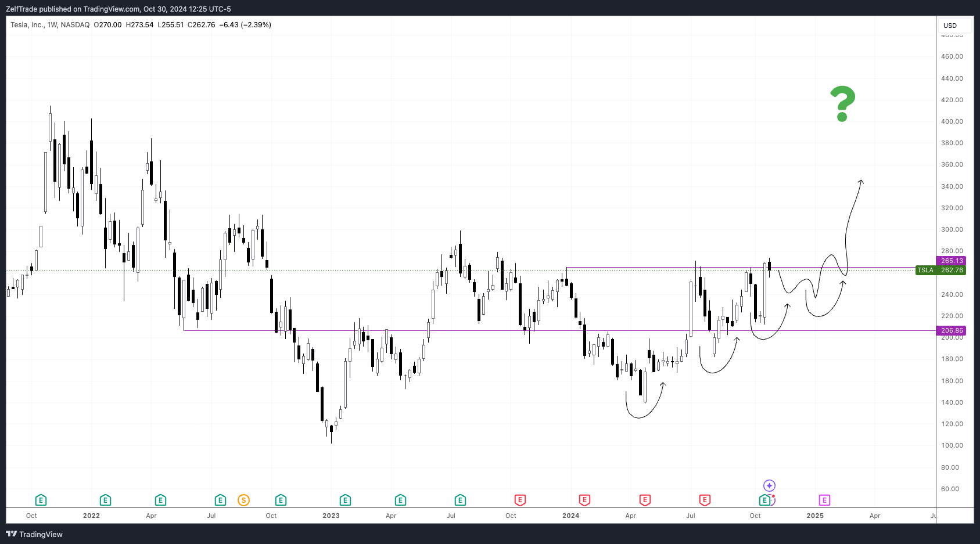This screenshot has height=544, width=980.
Task: Click the ZelfTrade published header text
Action: pos(118,9)
